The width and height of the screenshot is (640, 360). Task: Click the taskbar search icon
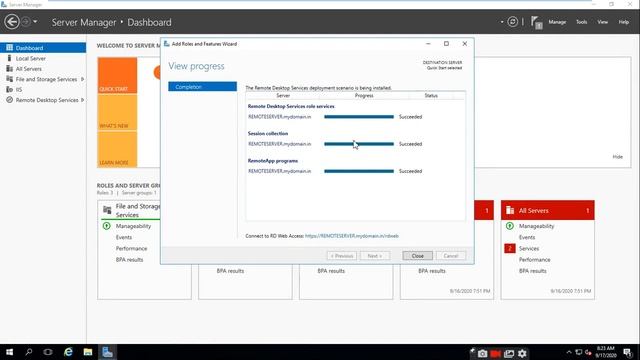pos(29,352)
